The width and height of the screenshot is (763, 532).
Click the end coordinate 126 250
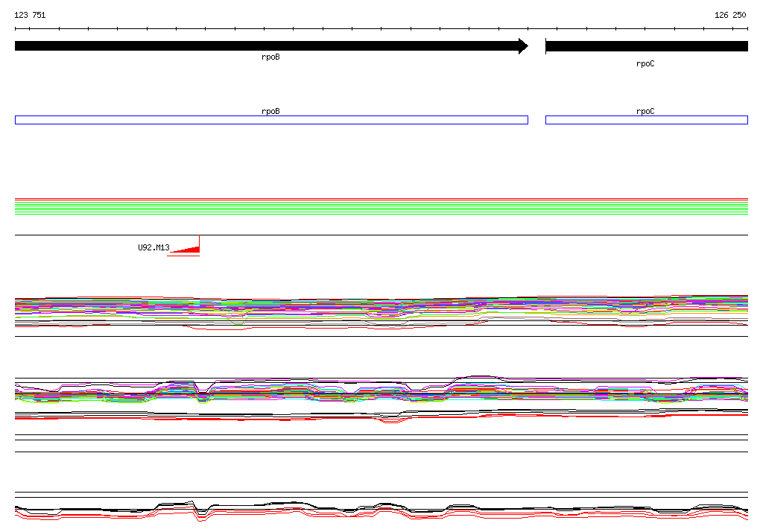click(730, 15)
